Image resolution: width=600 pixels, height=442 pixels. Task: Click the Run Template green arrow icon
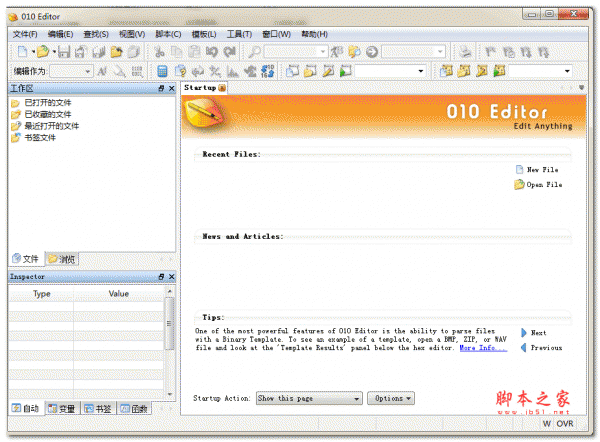click(x=499, y=71)
